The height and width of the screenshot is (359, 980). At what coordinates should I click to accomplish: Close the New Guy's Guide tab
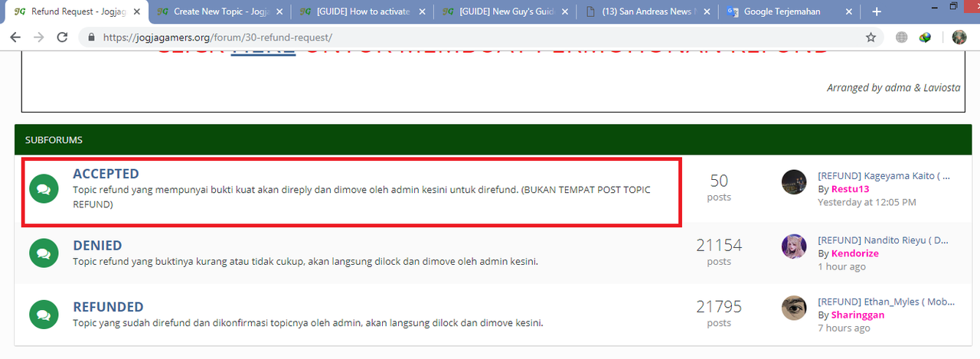click(564, 11)
